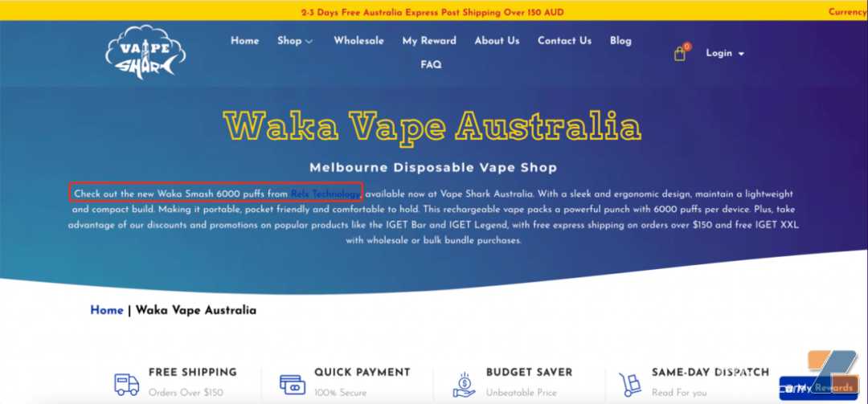Click the Quick Payment card icon
The image size is (868, 404).
click(x=293, y=384)
